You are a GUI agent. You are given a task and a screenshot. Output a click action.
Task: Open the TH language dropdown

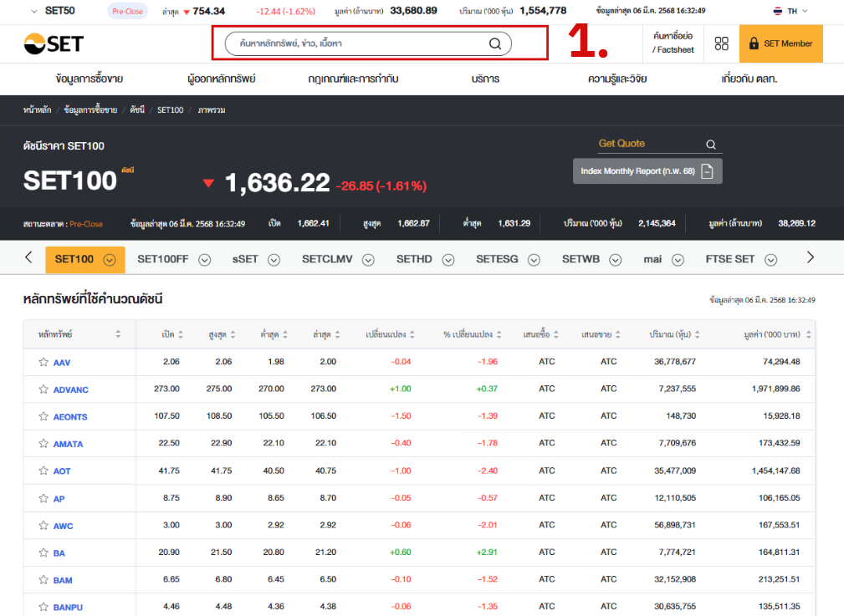805,12
